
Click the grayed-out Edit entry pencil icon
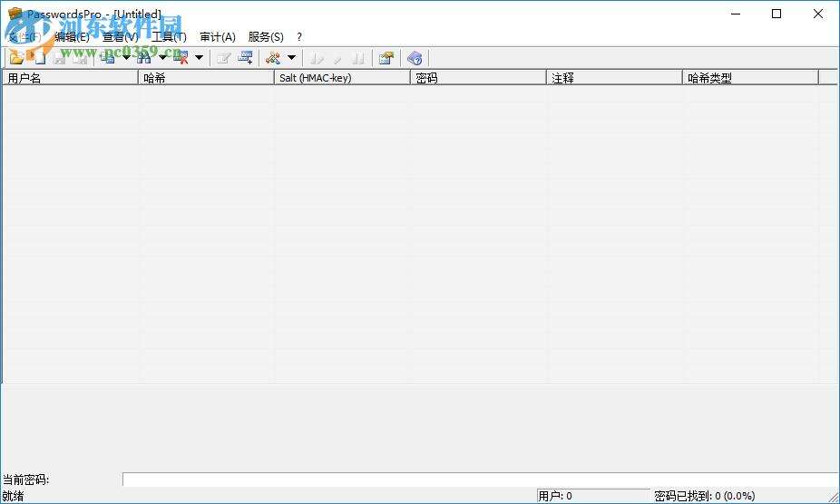(x=224, y=58)
